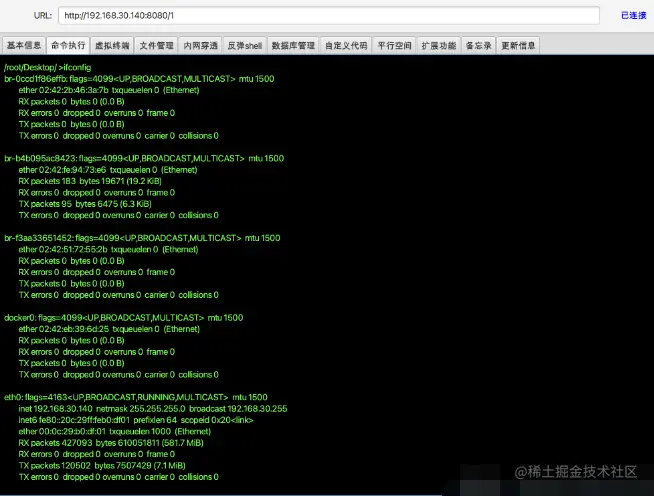This screenshot has height=496, width=654.
Task: Select the br-b4b095ac8423 interface line
Action: pos(144,159)
